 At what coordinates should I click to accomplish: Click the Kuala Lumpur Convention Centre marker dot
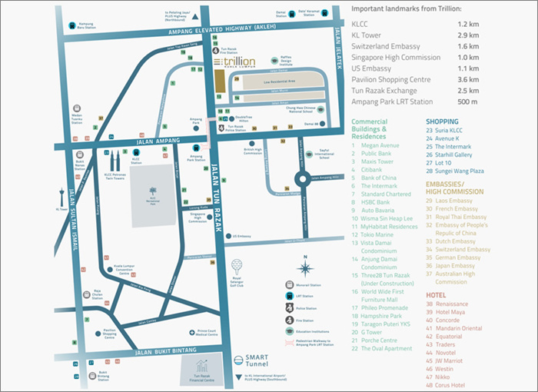pyautogui.click(x=110, y=270)
